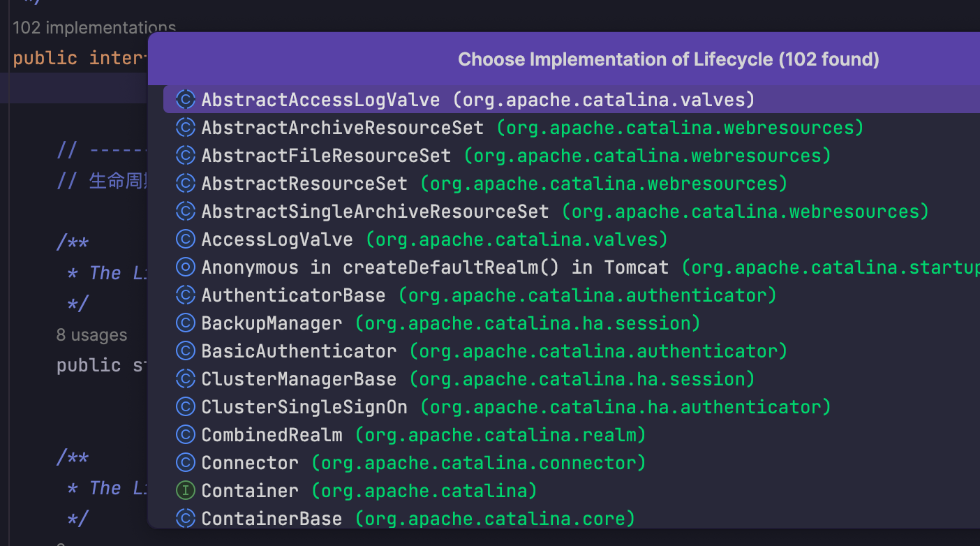Click the AbstractArchiveResourceSet class icon
Image resolution: width=980 pixels, height=546 pixels.
185,128
